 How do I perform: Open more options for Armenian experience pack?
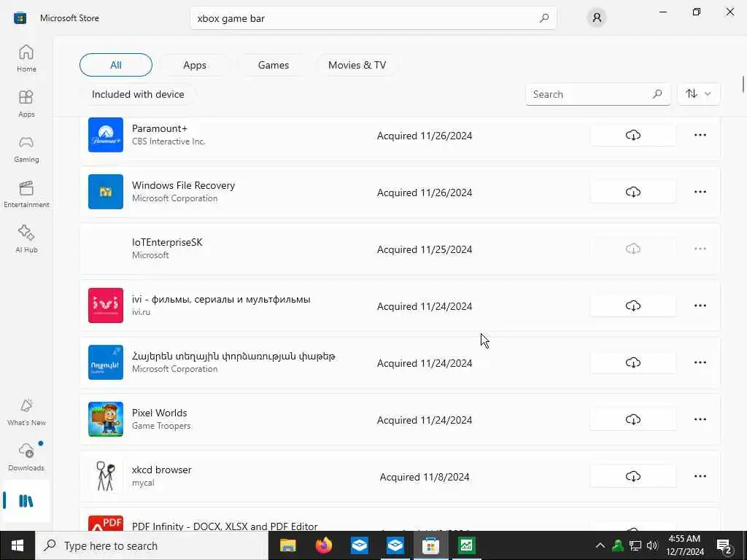(700, 362)
